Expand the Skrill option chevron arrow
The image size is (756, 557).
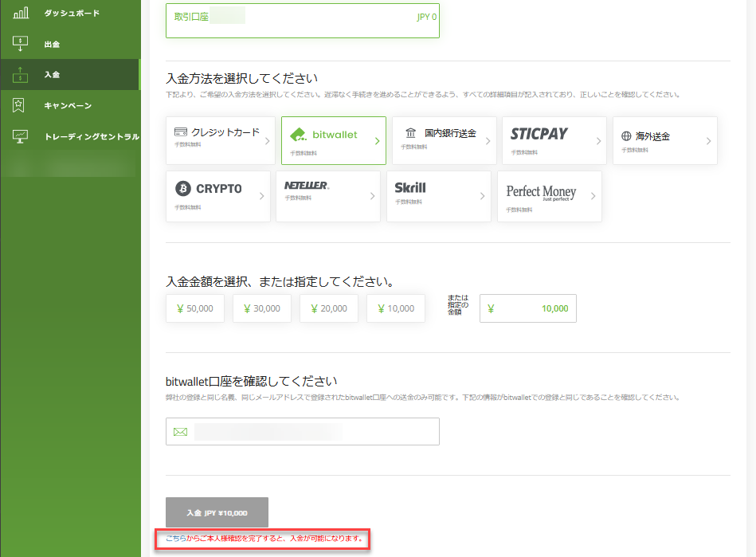[481, 197]
